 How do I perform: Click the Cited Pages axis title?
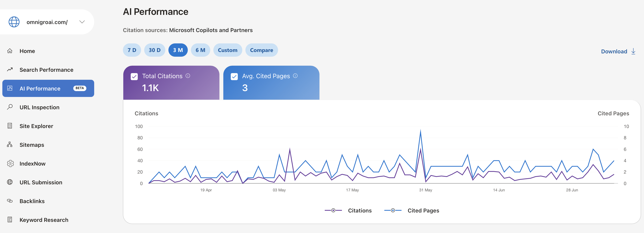(x=613, y=114)
